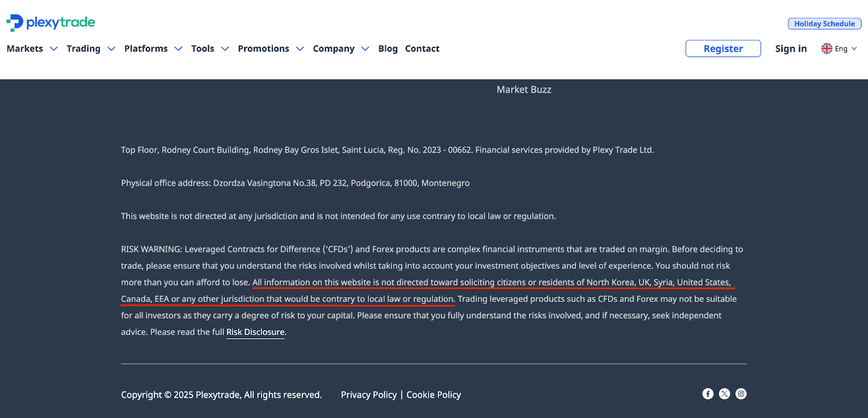This screenshot has height=418, width=868.
Task: Open the Contact menu item
Action: (422, 49)
